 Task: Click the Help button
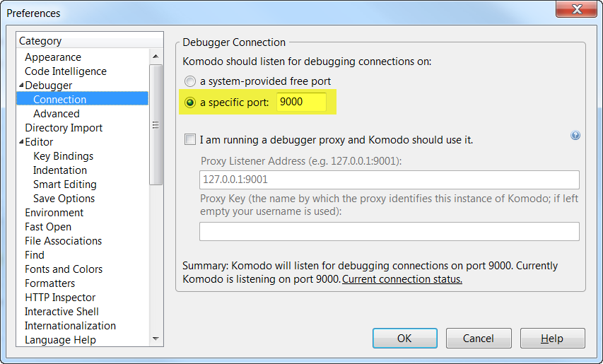[x=552, y=338]
